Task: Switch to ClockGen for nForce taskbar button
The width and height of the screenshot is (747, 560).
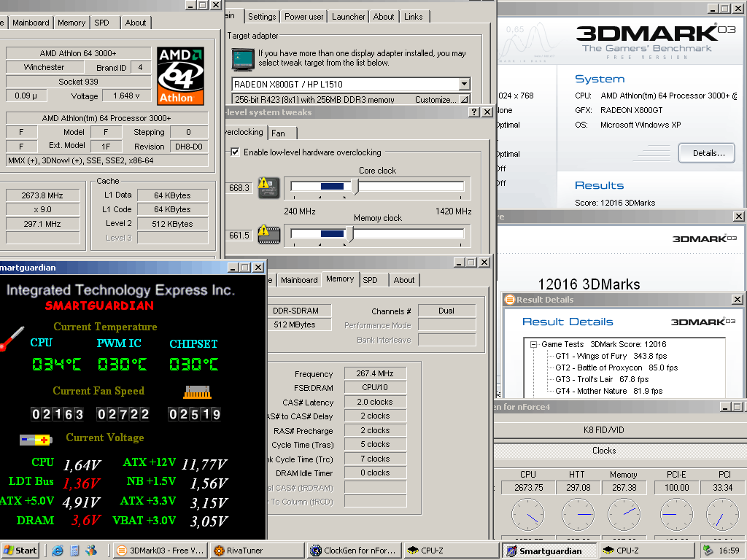Action: coord(355,551)
